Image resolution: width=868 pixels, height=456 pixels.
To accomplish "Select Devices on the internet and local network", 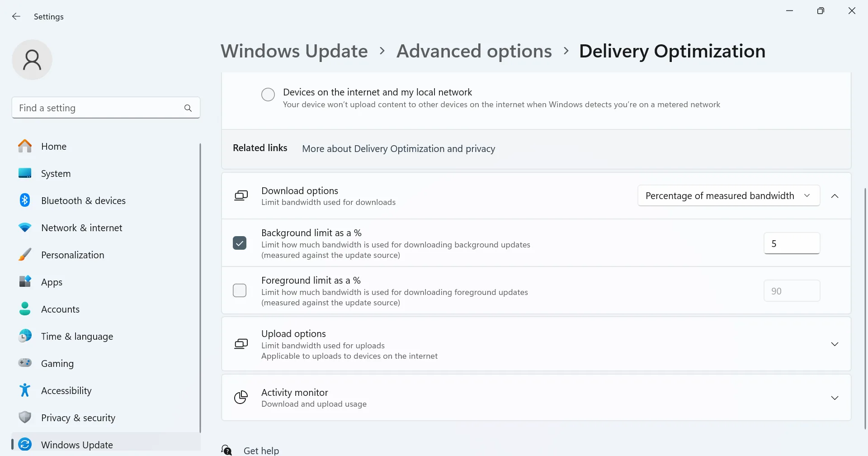I will point(268,95).
